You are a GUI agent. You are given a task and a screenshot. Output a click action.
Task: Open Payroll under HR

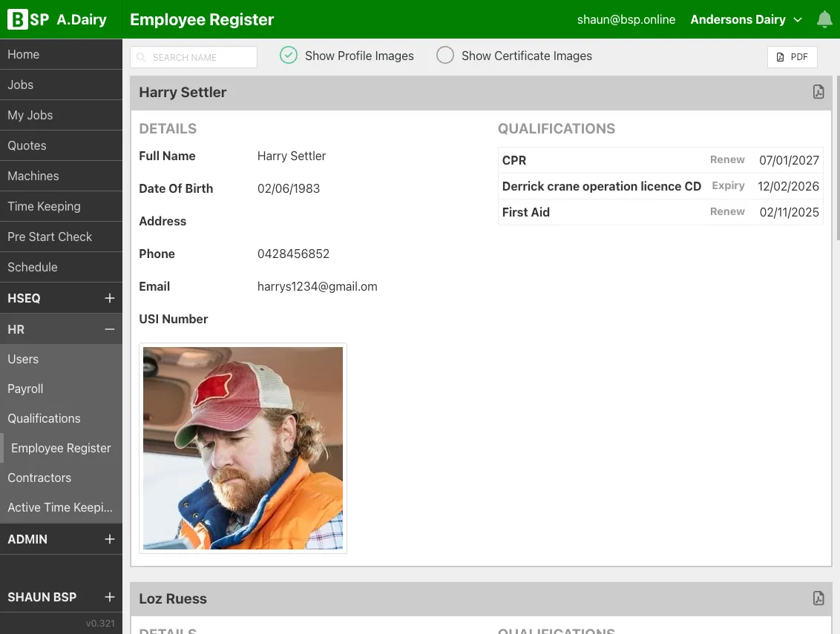(61, 389)
